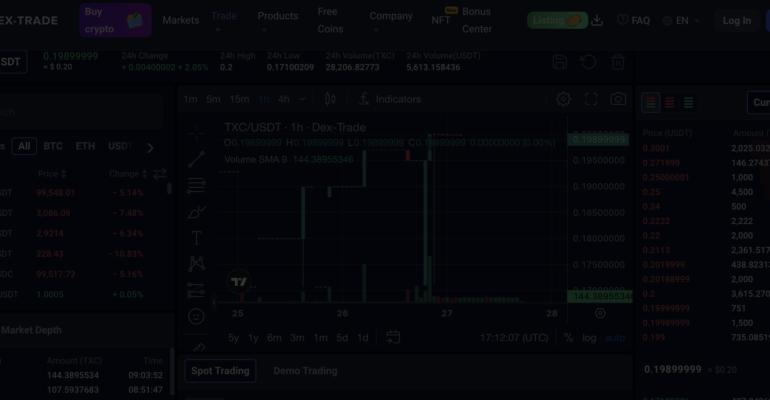The height and width of the screenshot is (400, 770).
Task: Switch to the Demo Trading tab
Action: coord(305,371)
